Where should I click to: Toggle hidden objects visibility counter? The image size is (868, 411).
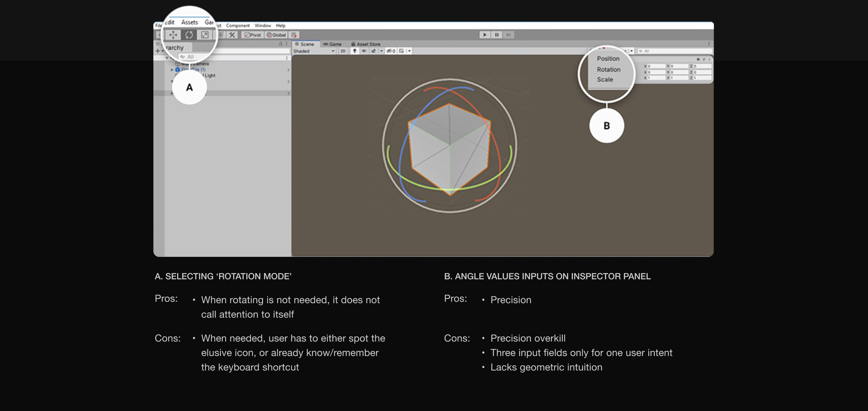tap(391, 51)
